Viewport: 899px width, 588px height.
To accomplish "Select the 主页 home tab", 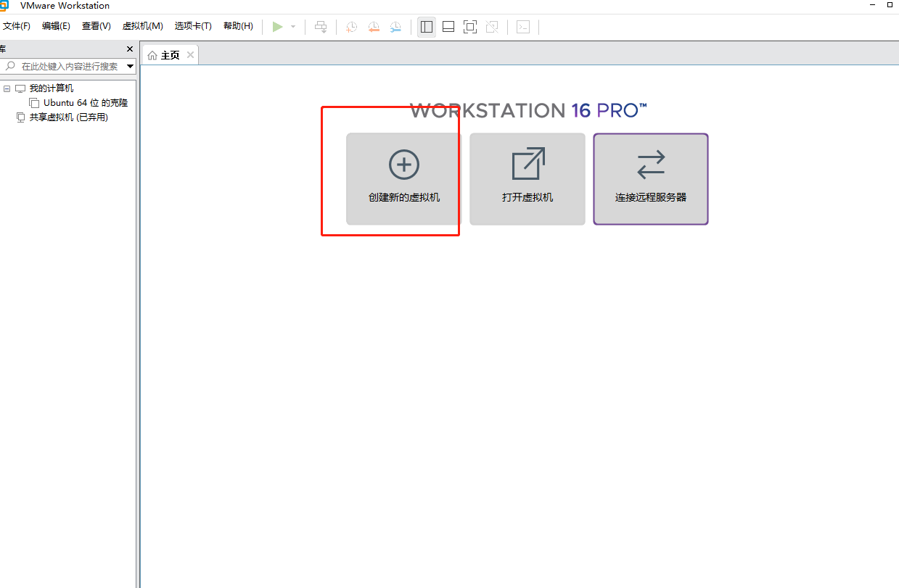I will point(170,55).
